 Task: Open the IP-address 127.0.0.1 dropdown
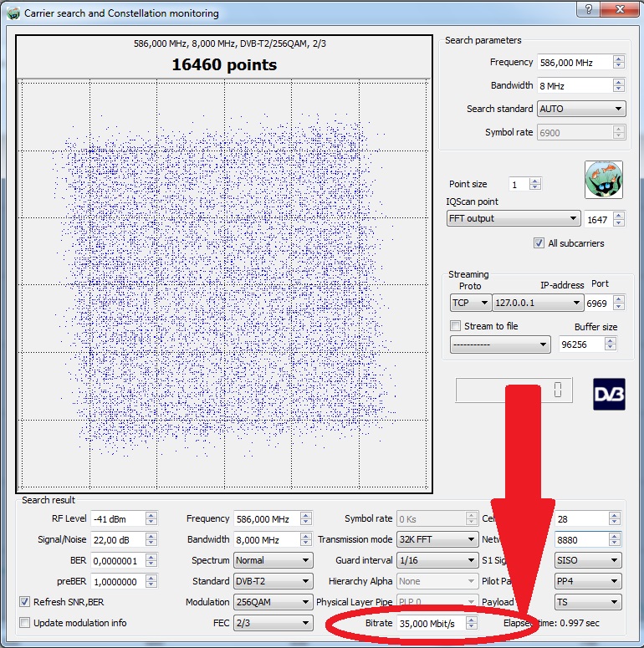[x=538, y=303]
